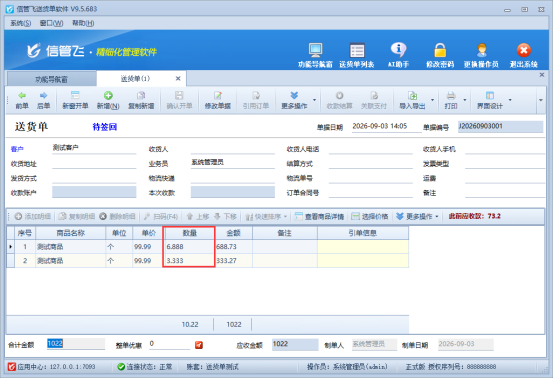Click 新窗开单 toolbar icon
The width and height of the screenshot is (553, 378).
pyautogui.click(x=75, y=100)
